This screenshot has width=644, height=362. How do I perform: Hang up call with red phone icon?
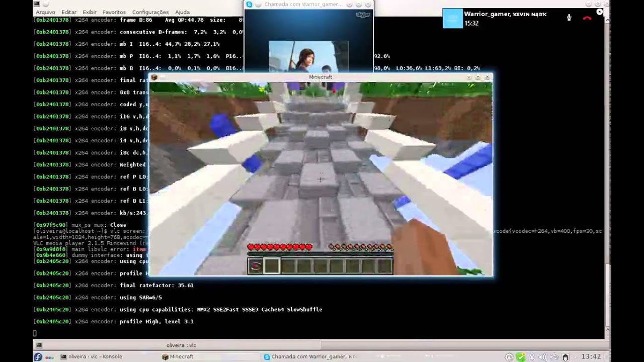(587, 18)
